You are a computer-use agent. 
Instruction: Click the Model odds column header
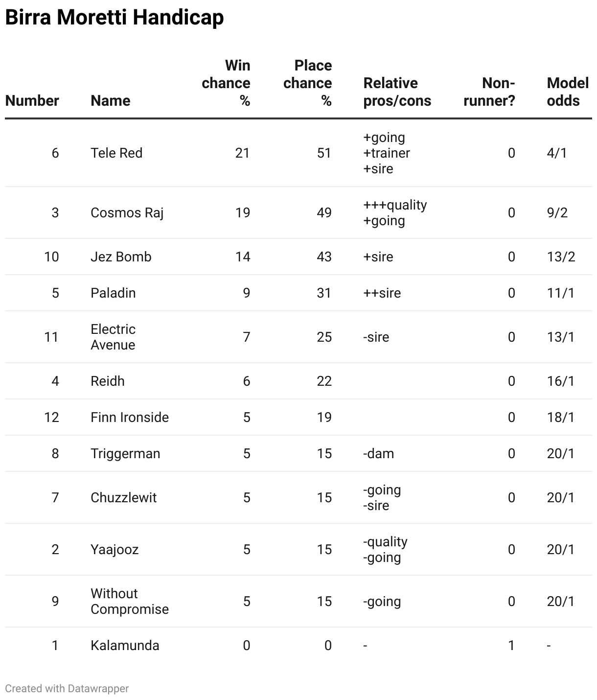568,92
